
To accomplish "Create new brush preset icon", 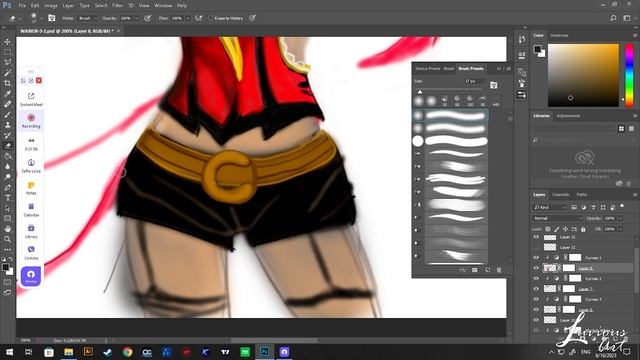I will coord(487,270).
